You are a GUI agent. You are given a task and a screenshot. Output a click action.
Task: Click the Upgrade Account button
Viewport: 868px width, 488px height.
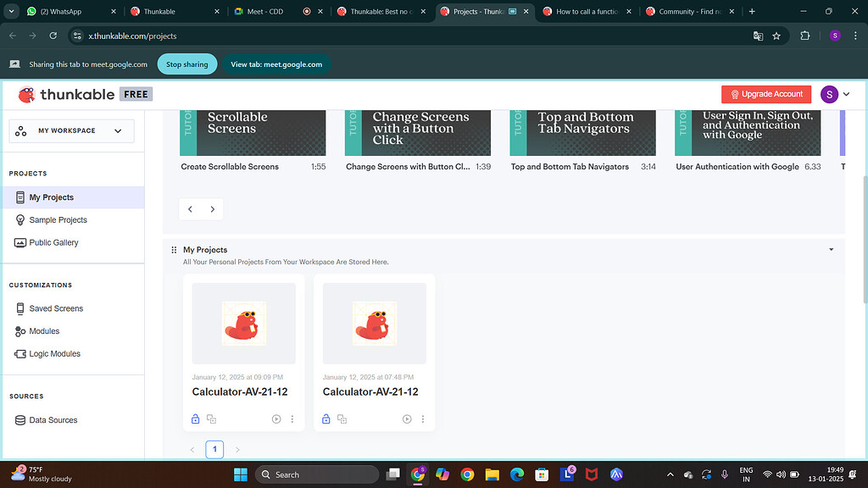[x=765, y=94]
